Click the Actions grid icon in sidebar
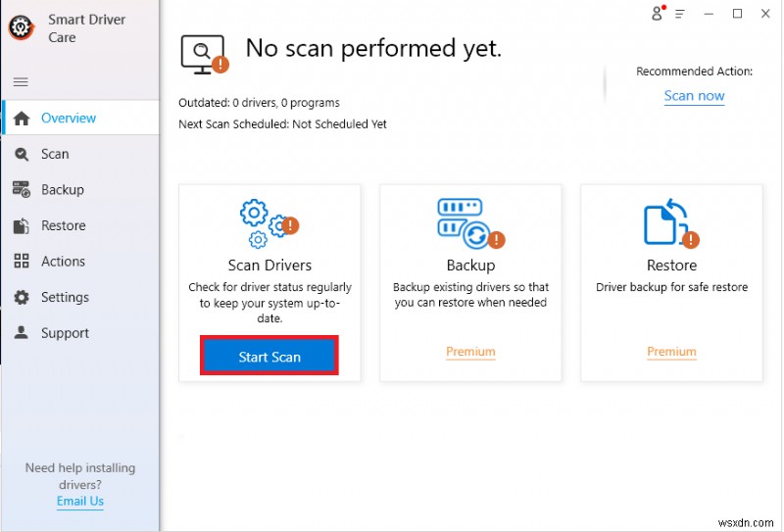 22,262
